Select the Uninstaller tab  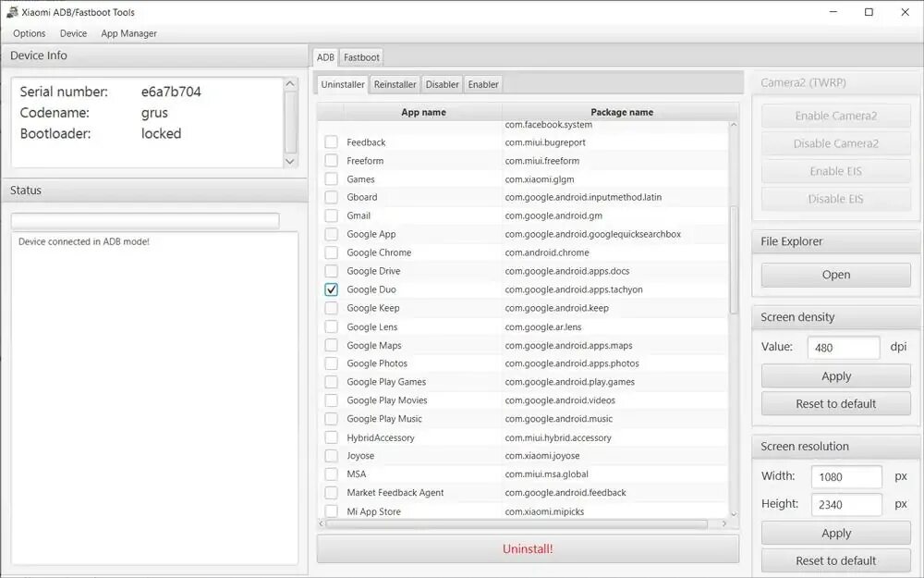click(343, 84)
